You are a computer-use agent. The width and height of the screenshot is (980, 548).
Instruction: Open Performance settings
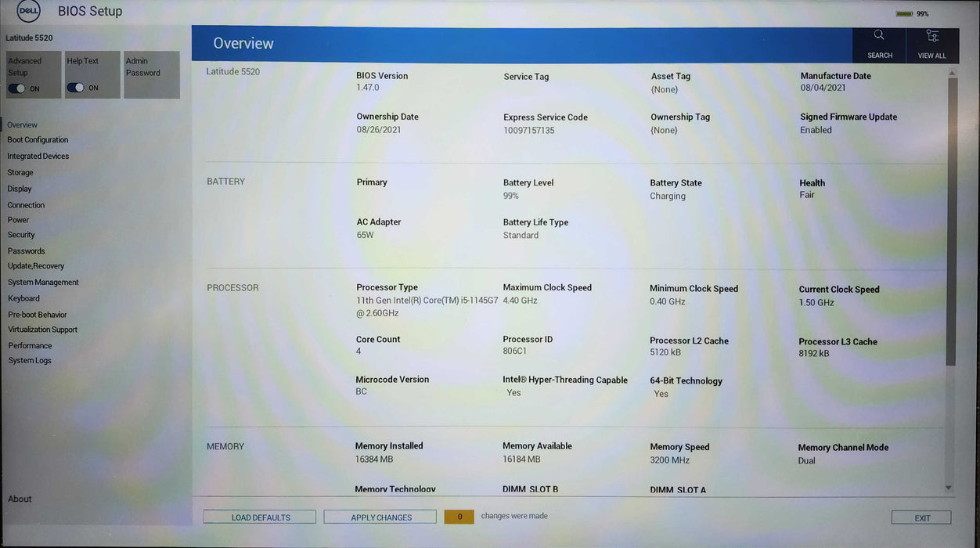pos(30,345)
